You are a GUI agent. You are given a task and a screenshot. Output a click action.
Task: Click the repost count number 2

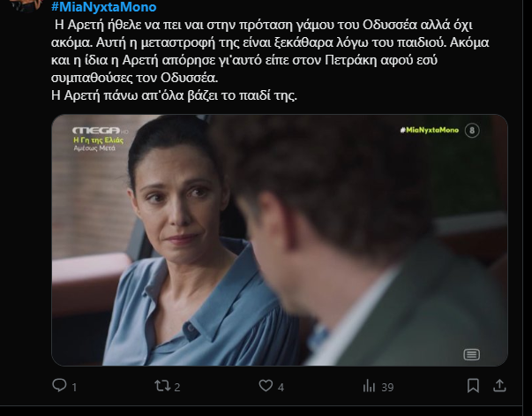coord(177,387)
